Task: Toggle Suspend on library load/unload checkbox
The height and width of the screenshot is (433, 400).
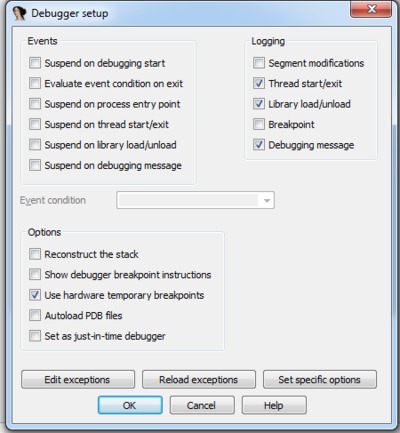Action: (x=35, y=145)
